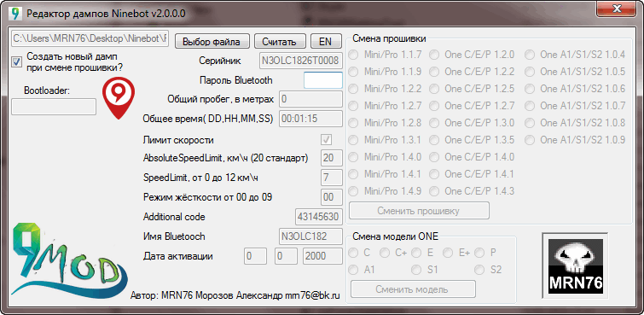Choose One C/E/P 1.2.7 firmware
The width and height of the screenshot is (644, 315).
pos(433,106)
